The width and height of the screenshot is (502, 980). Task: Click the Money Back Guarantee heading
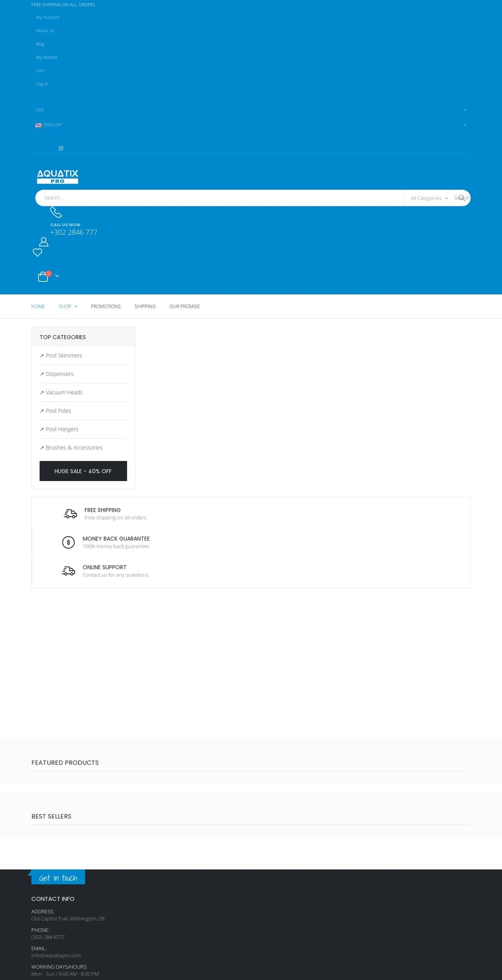click(116, 539)
